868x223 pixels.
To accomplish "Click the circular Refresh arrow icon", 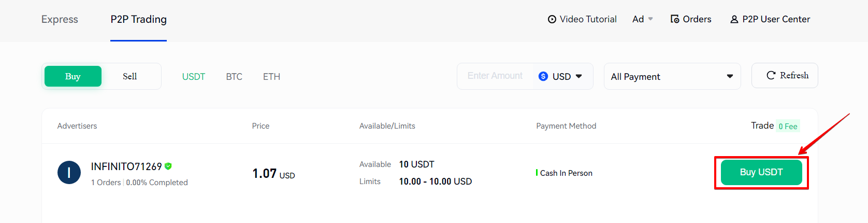I will 771,75.
